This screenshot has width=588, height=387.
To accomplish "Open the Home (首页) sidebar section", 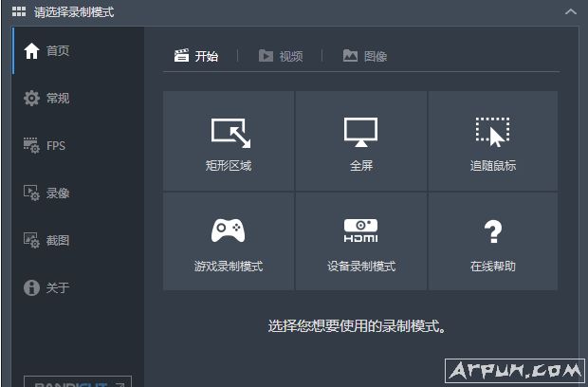I will pyautogui.click(x=57, y=50).
